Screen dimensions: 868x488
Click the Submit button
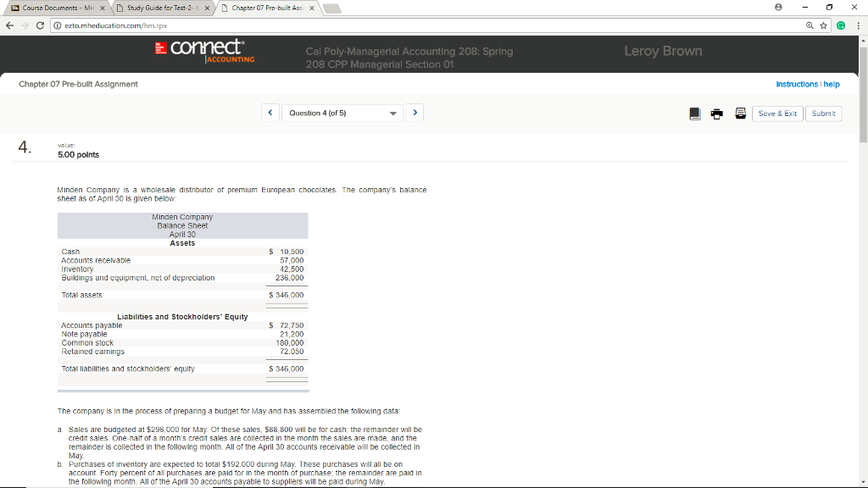pyautogui.click(x=822, y=113)
